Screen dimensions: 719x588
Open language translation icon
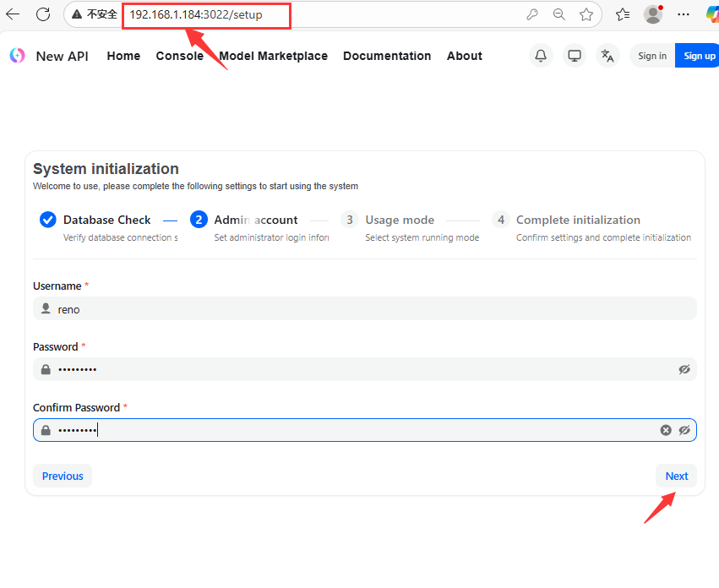tap(607, 56)
